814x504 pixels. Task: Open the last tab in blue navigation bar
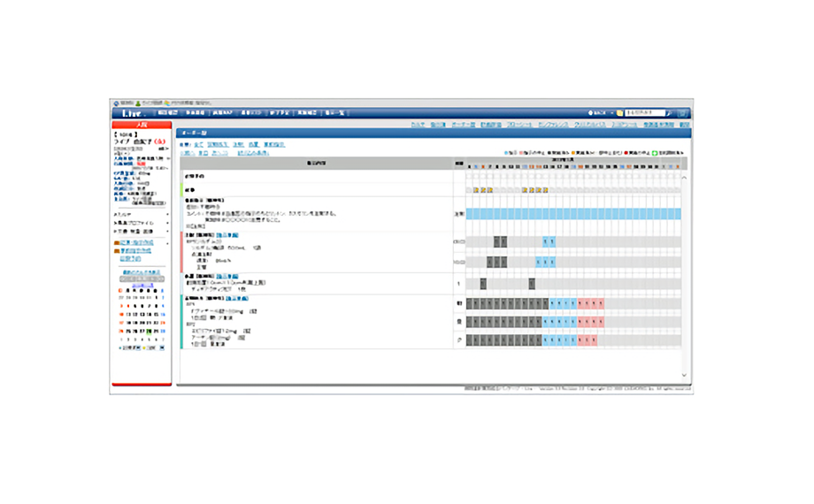pos(339,113)
